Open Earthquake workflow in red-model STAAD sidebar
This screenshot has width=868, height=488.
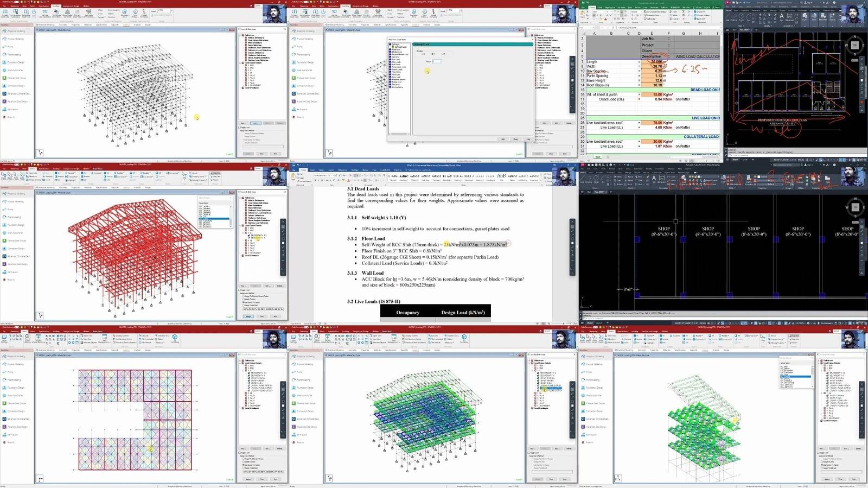point(11,272)
